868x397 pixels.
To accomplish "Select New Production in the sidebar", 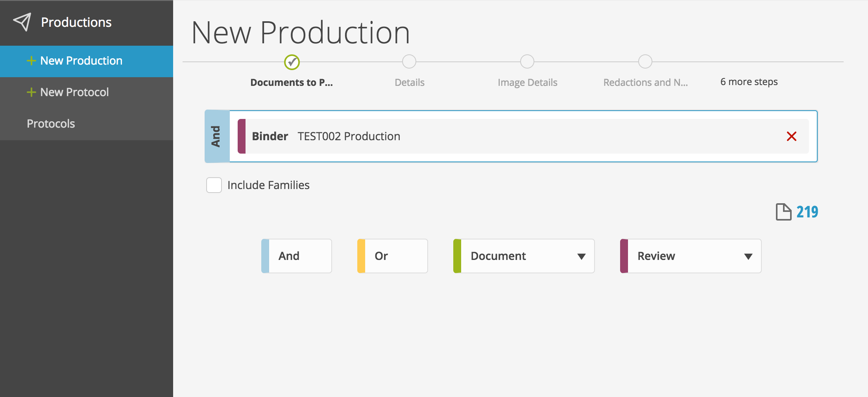I will [87, 61].
